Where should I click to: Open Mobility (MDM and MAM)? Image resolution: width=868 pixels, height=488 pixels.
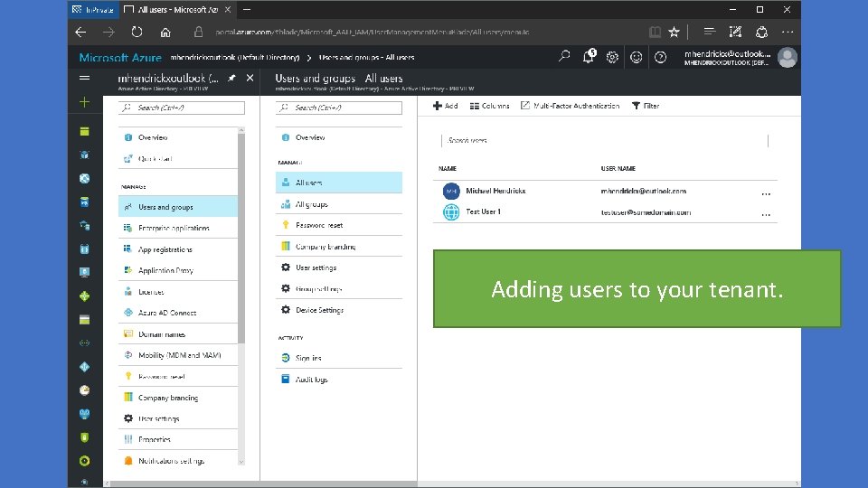(x=178, y=355)
